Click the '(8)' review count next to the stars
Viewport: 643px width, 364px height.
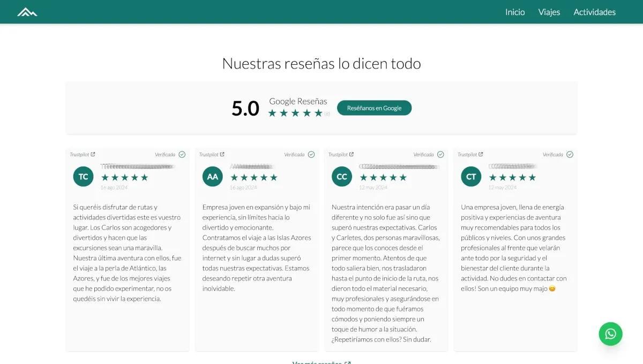point(326,113)
